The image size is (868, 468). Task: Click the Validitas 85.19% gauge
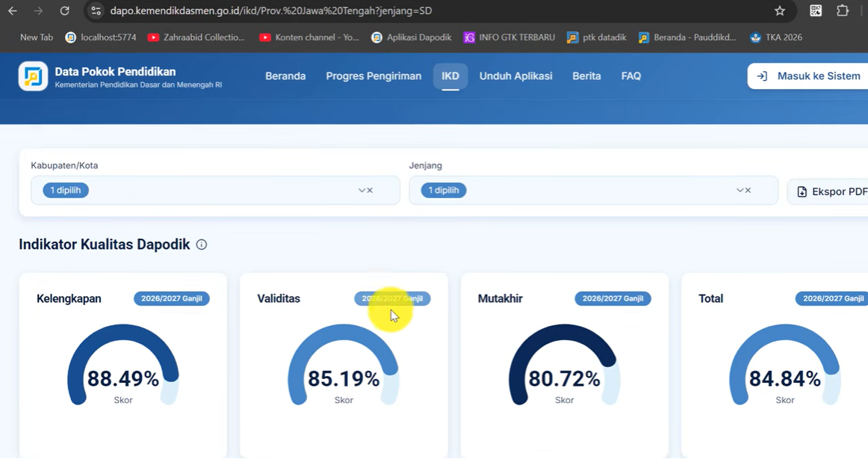click(343, 366)
